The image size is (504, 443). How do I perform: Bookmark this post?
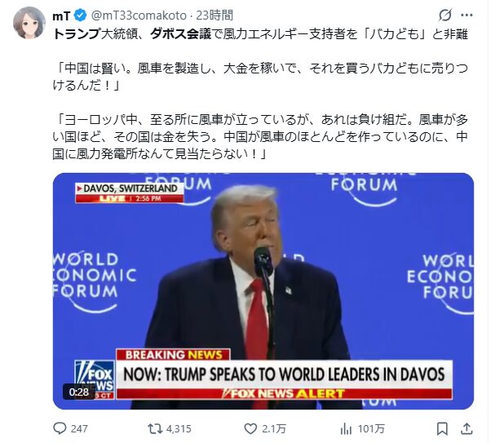(442, 428)
